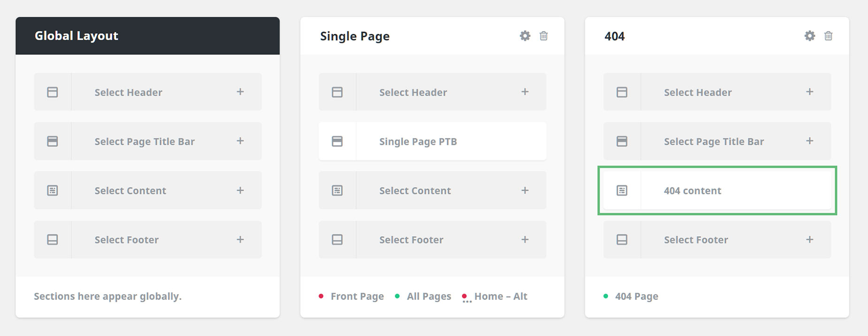Image resolution: width=868 pixels, height=336 pixels.
Task: Click page title bar icon in Global Layout
Action: (53, 141)
